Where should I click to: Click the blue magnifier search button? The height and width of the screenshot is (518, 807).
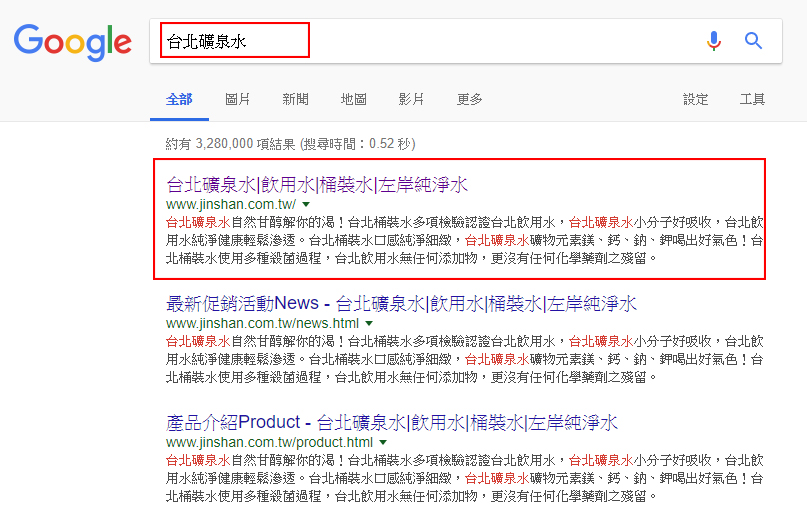coord(753,40)
